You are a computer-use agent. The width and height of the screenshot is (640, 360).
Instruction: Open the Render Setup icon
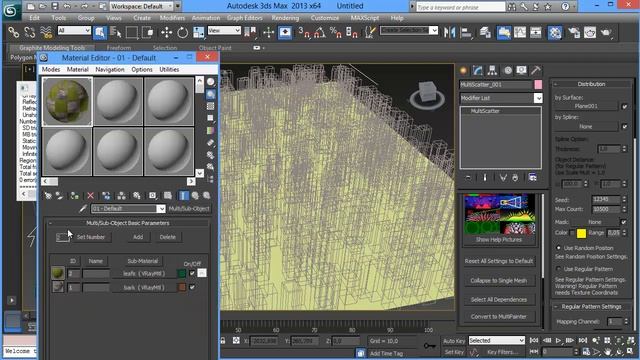coord(574,32)
